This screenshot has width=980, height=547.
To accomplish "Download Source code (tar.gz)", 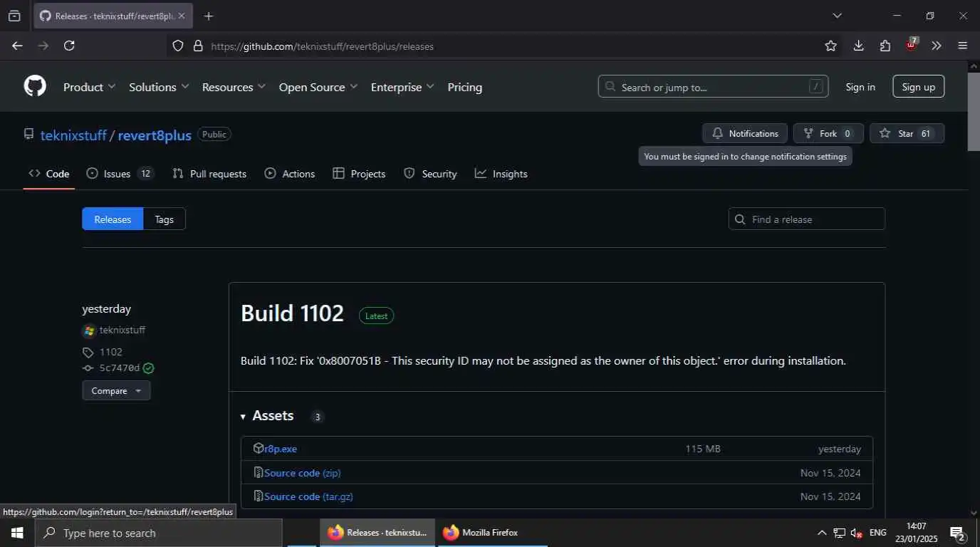I will tap(308, 496).
